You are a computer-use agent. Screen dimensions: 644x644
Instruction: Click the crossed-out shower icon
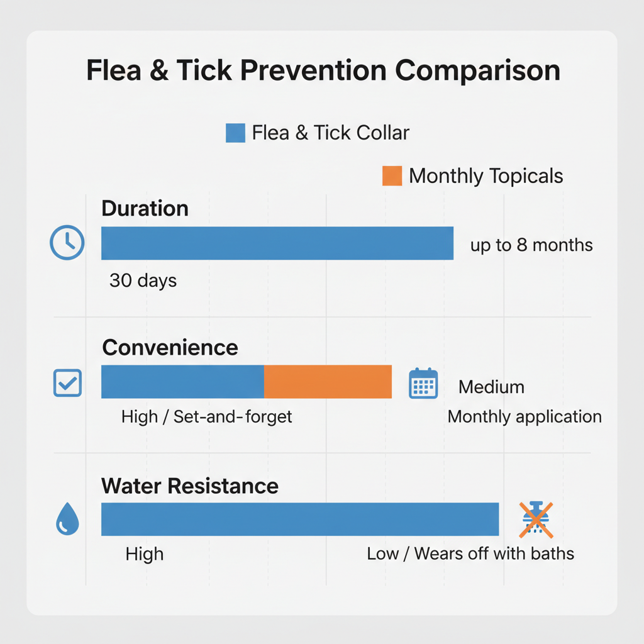click(x=536, y=520)
